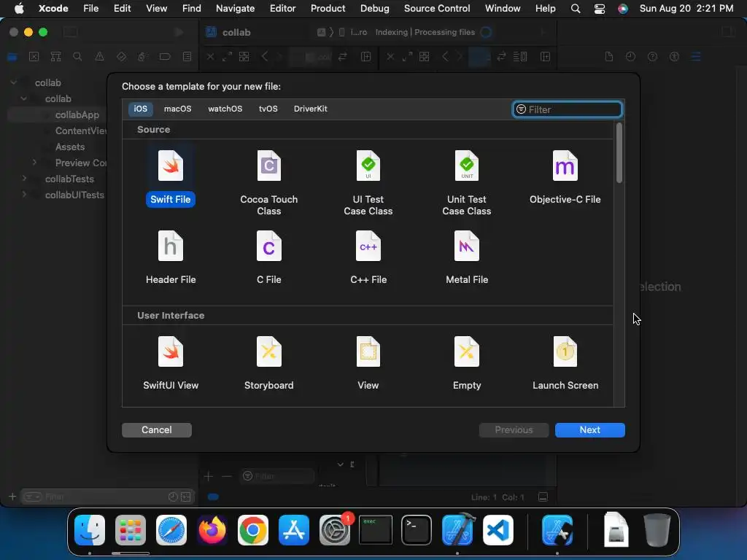Select ContentView in the project navigator
747x560 pixels.
80,131
